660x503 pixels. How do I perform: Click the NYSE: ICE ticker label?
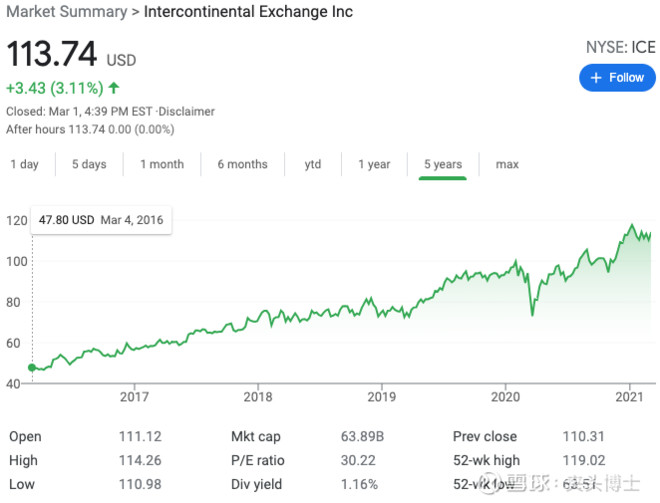coord(620,47)
